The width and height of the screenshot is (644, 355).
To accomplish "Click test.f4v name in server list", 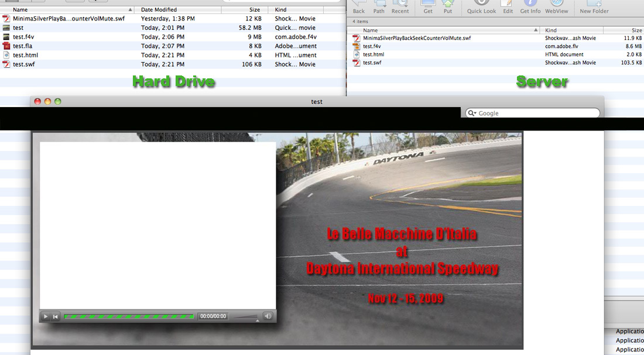I will tap(372, 46).
